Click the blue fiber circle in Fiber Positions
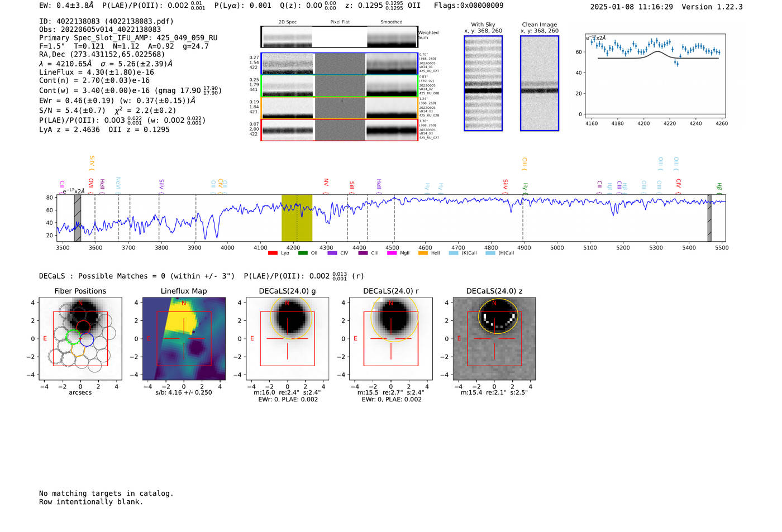Viewport: 782px width, 532px height. (85, 338)
